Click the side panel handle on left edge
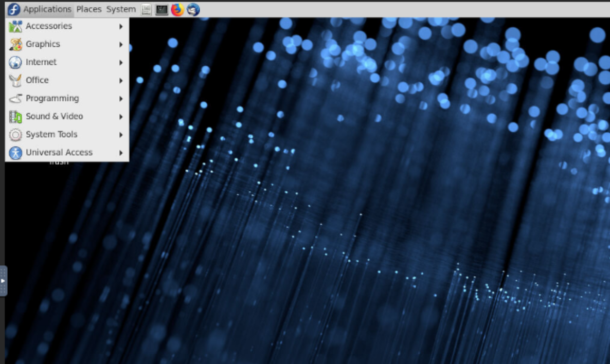Image resolution: width=610 pixels, height=364 pixels. (x=3, y=281)
